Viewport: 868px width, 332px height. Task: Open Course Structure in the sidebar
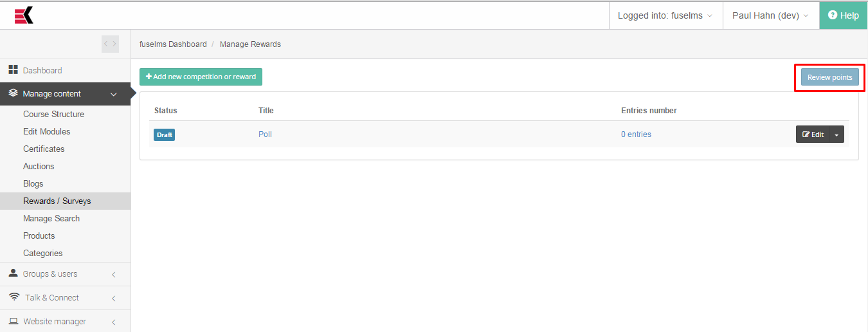click(x=53, y=114)
